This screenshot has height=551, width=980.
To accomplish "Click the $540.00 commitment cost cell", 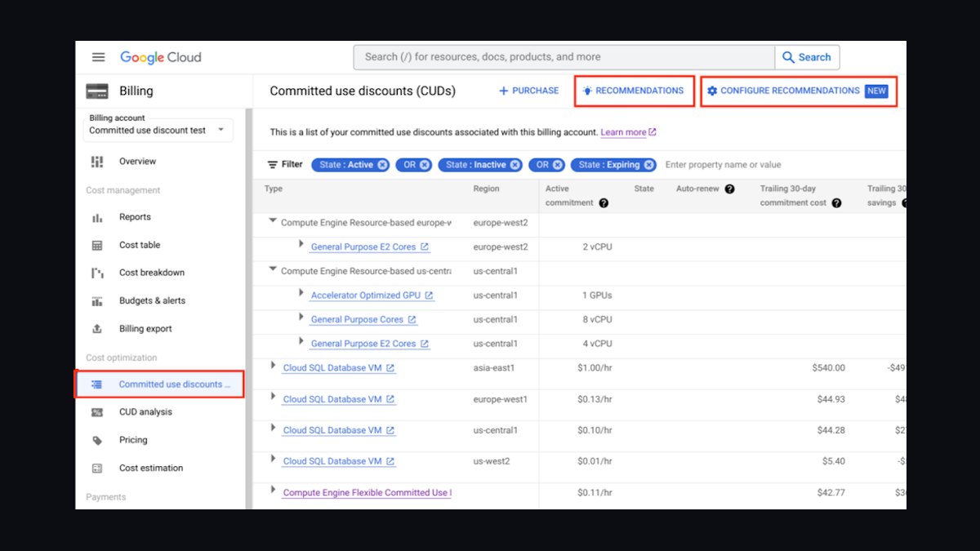I will (x=829, y=368).
